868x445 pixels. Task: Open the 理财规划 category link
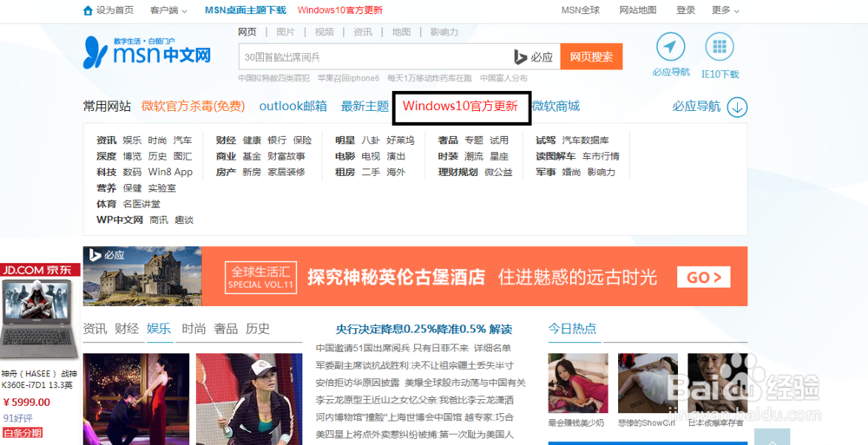pyautogui.click(x=457, y=172)
